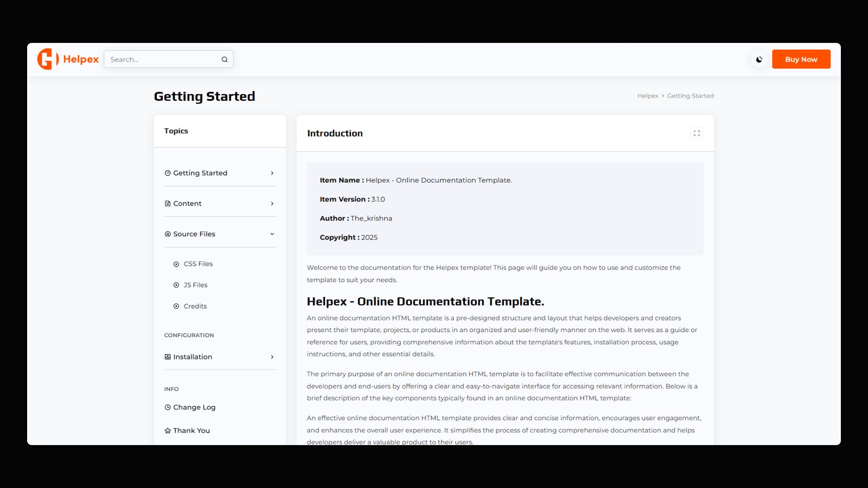Screen dimensions: 868x488
Task: Open the Change Log menu item
Action: click(x=194, y=408)
